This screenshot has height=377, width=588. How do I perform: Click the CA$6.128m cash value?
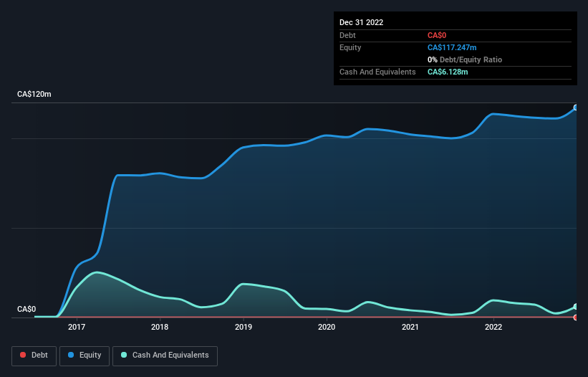click(448, 72)
